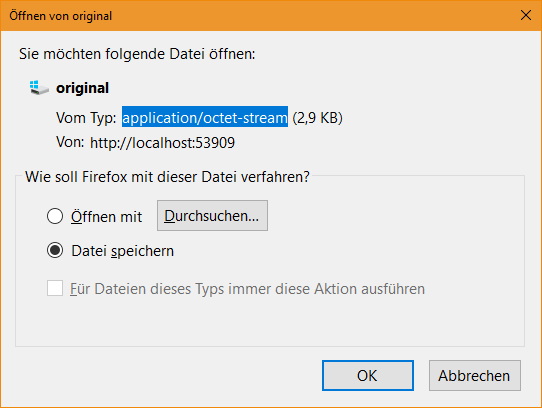
Task: Select the 'Datei speichern' radio button
Action: pyautogui.click(x=55, y=250)
